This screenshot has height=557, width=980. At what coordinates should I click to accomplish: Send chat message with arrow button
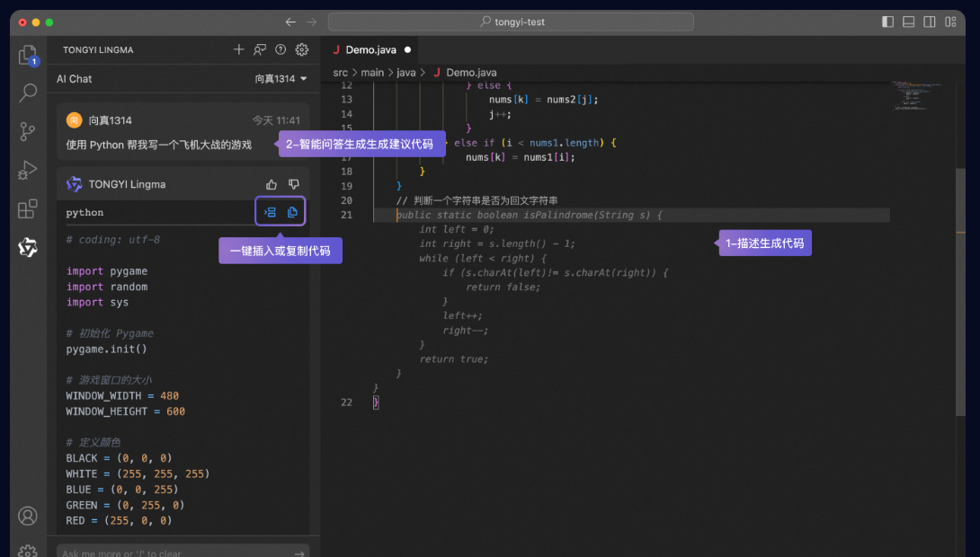pyautogui.click(x=299, y=553)
